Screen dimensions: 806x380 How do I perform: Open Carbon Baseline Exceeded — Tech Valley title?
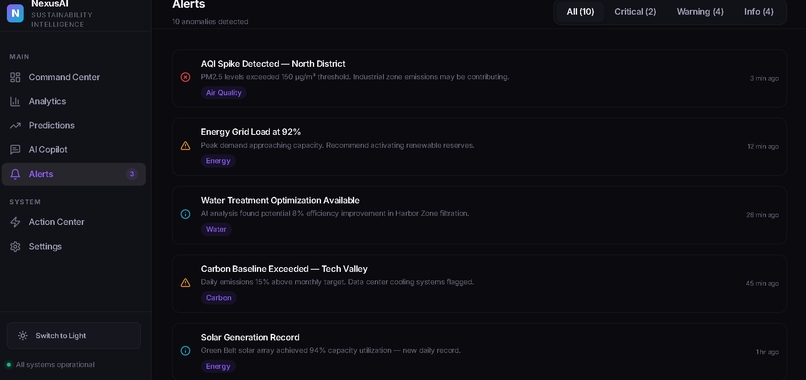click(x=284, y=269)
